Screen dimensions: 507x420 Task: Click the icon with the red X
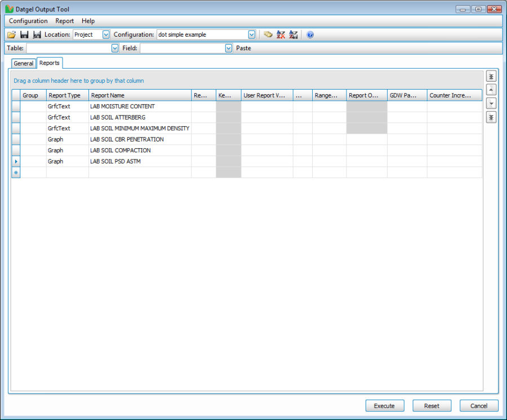pos(281,34)
